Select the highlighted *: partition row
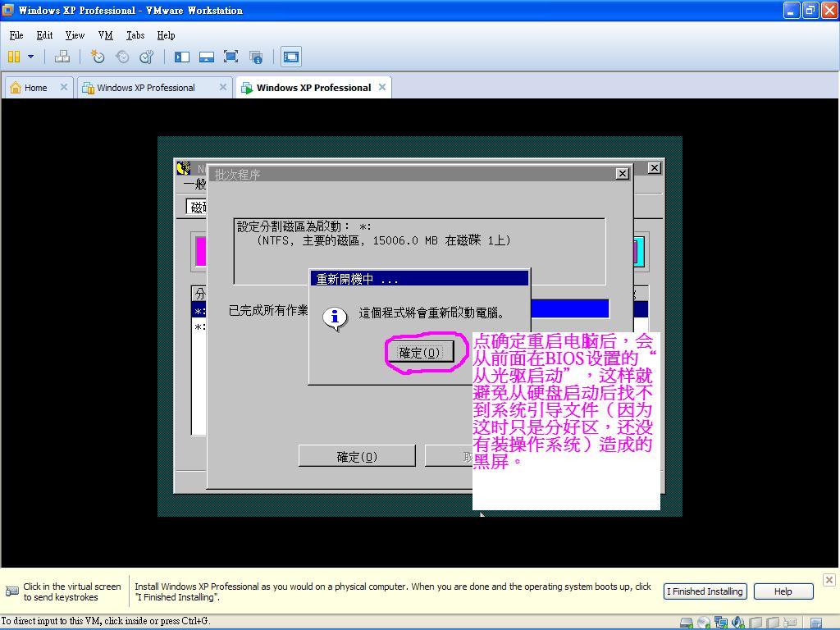Viewport: 840px width, 630px height. click(199, 311)
